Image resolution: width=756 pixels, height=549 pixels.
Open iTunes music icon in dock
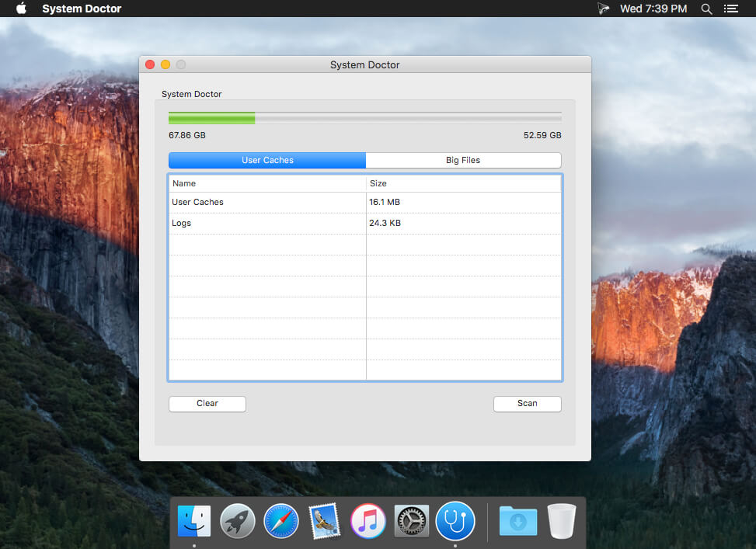click(368, 521)
